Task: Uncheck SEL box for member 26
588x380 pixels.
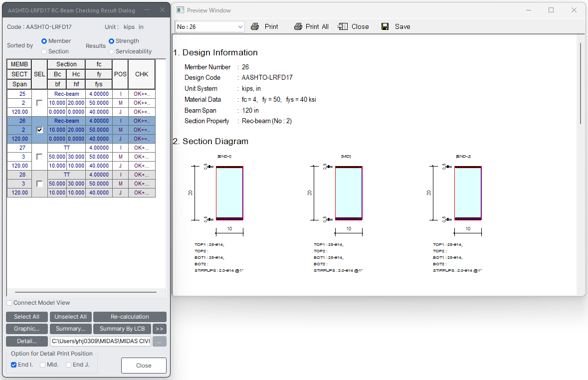Action: [x=39, y=130]
